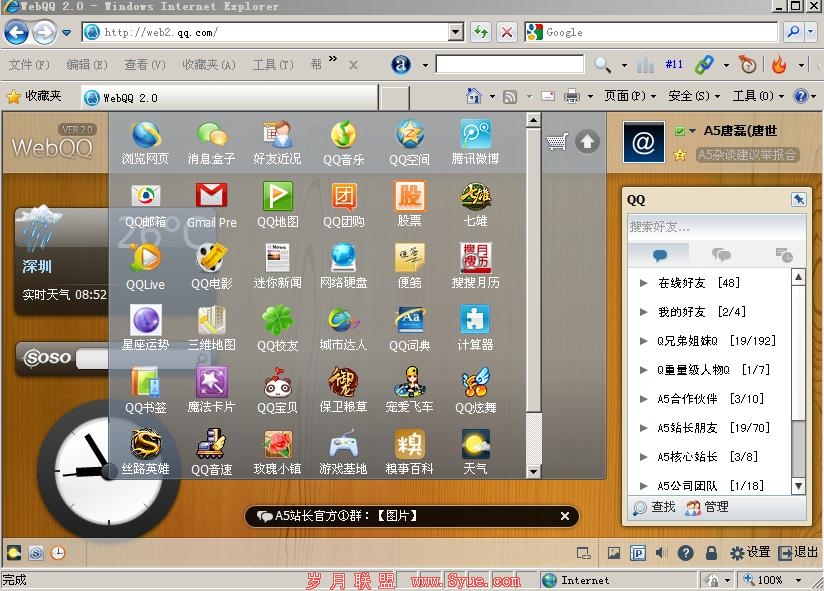The width and height of the screenshot is (824, 591).
Task: Click 退出 to log out
Action: pos(798,553)
